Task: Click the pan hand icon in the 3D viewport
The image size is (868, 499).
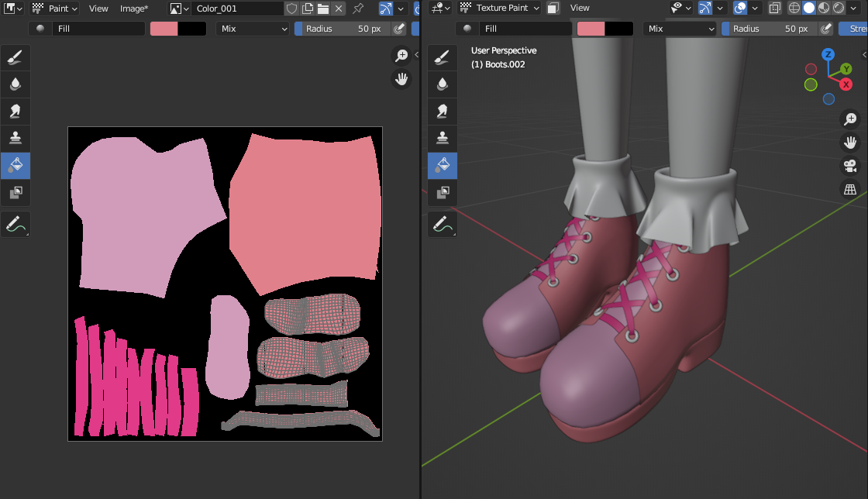Action: pos(850,142)
